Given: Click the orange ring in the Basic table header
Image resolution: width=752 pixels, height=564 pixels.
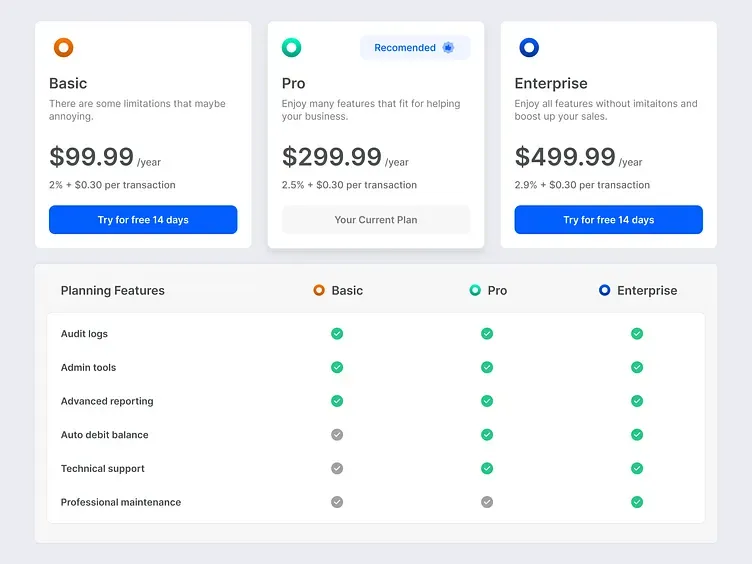Looking at the screenshot, I should (319, 290).
